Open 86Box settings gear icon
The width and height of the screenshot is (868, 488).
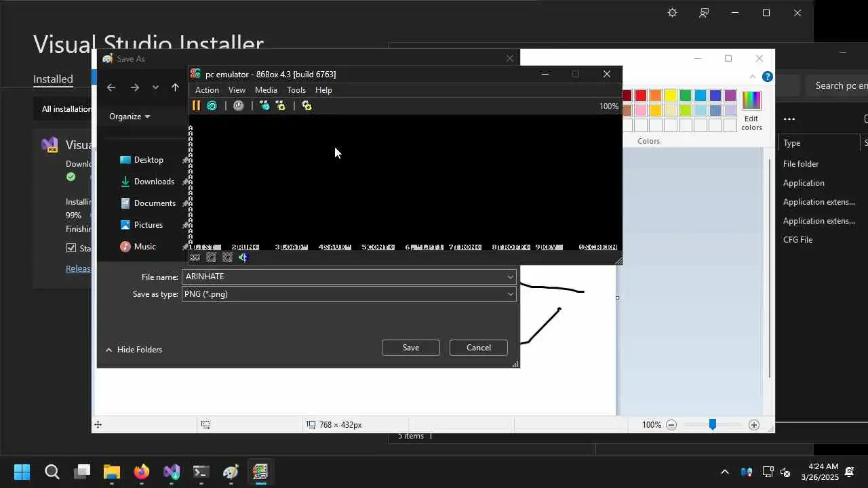coord(307,106)
